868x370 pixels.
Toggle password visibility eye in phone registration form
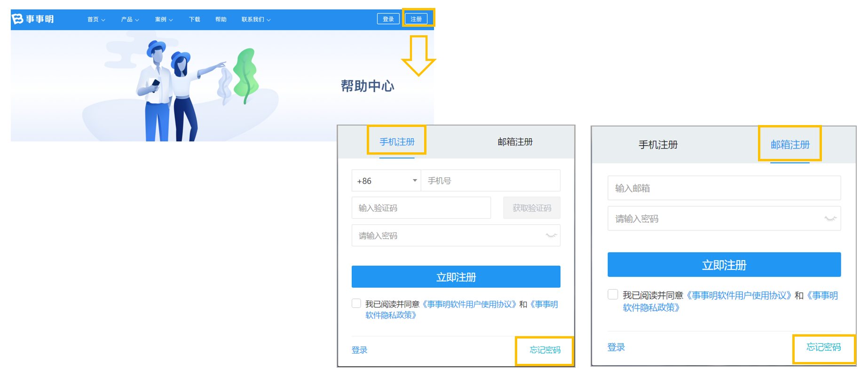(x=551, y=236)
